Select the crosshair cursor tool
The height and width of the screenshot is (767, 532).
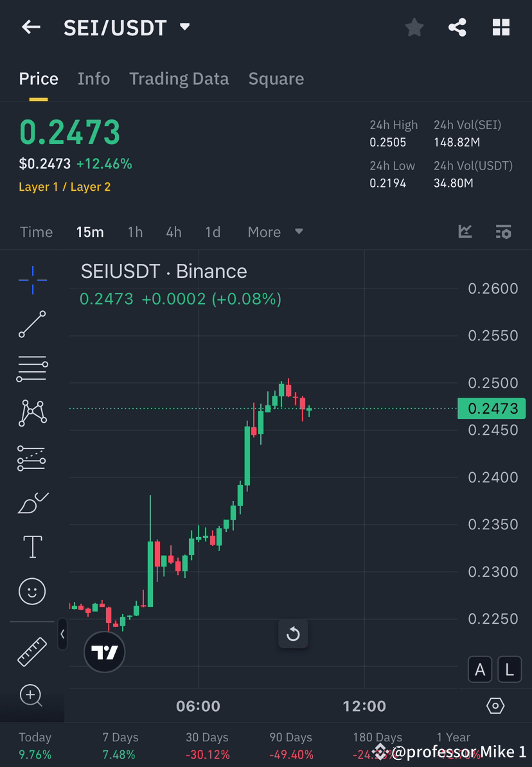(32, 279)
